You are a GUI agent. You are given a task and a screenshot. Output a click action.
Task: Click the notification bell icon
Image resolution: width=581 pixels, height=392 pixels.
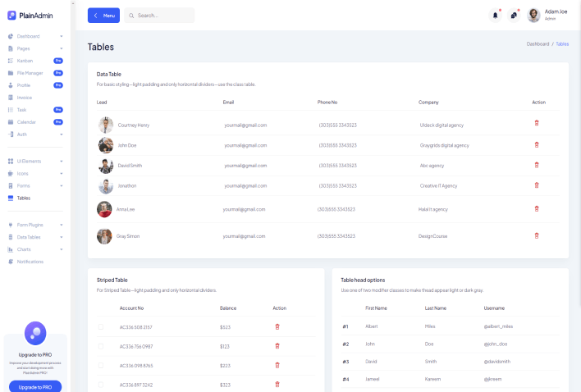click(495, 16)
